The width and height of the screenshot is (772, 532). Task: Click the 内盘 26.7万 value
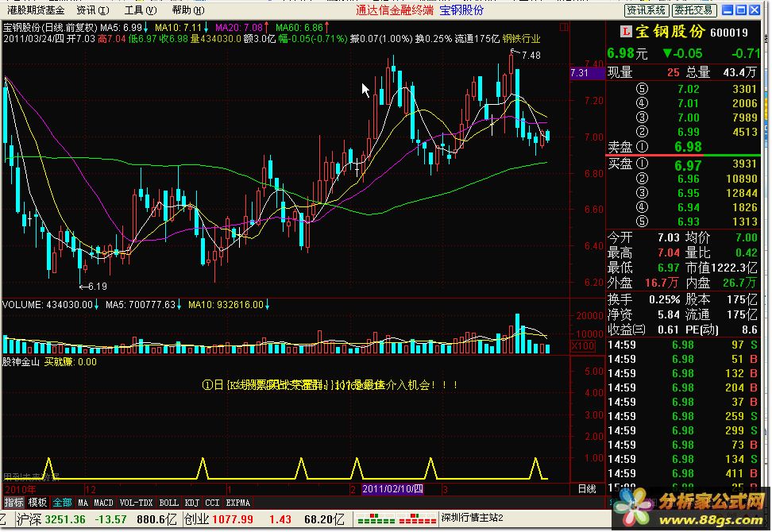740,283
